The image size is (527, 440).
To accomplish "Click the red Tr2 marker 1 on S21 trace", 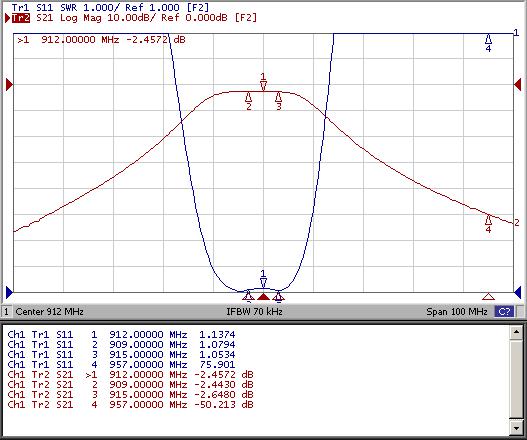I will [x=264, y=82].
